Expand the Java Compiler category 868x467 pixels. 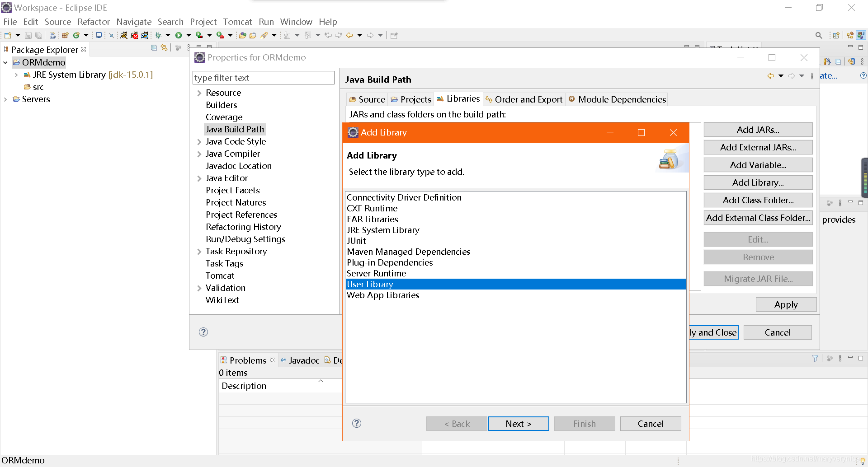(199, 154)
